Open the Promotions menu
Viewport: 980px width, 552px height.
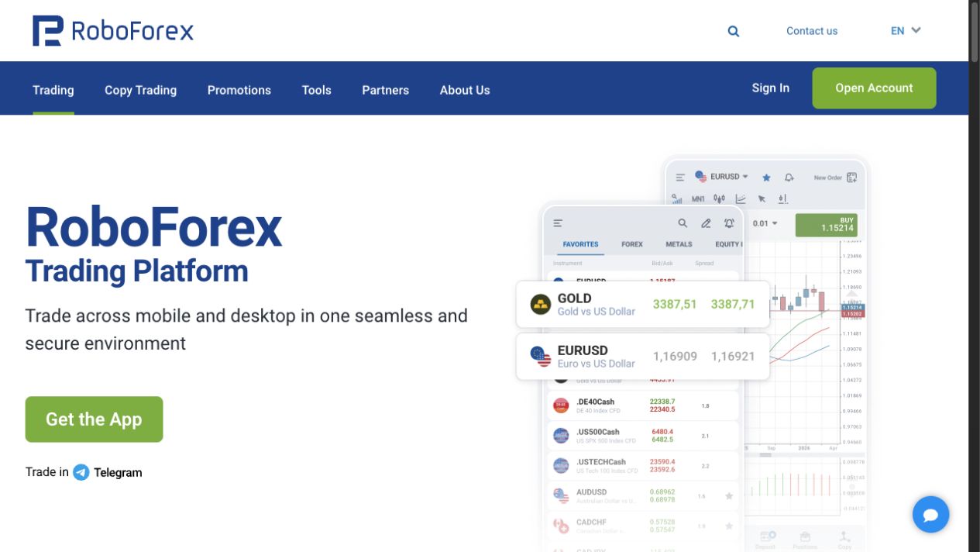pos(239,90)
